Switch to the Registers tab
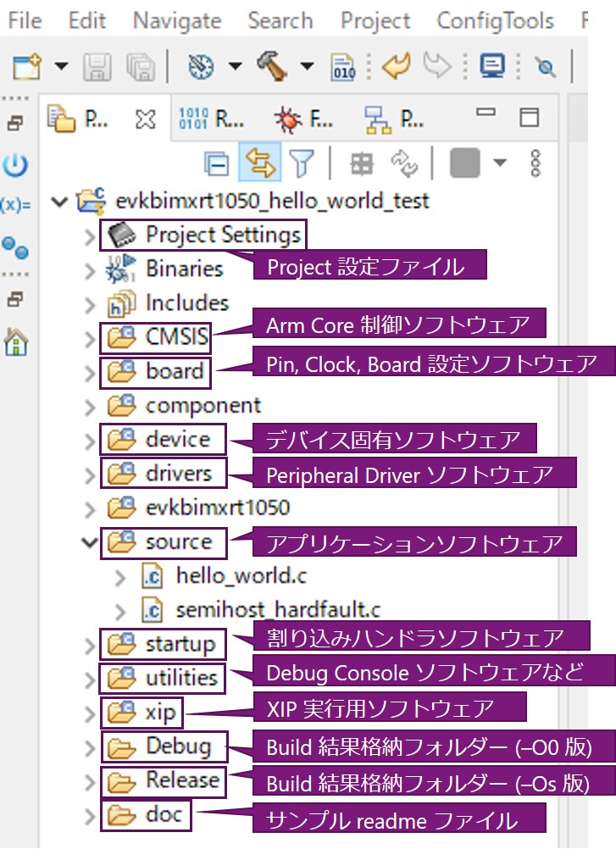The width and height of the screenshot is (616, 849). point(211,119)
